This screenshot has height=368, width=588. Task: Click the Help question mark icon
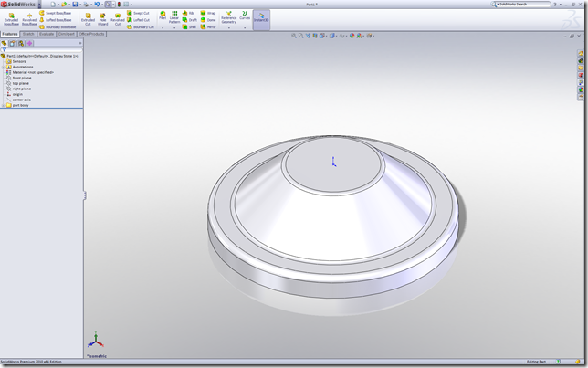[555, 5]
